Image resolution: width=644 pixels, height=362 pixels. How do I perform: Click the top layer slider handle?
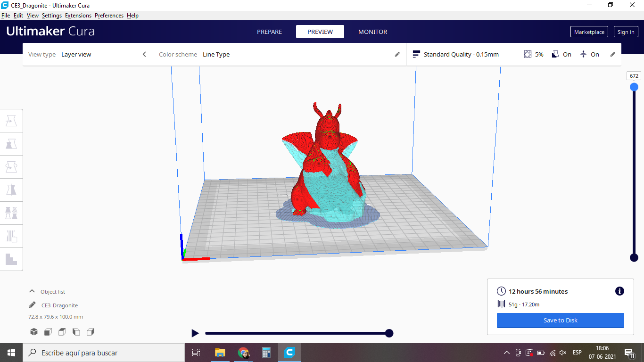coord(634,87)
